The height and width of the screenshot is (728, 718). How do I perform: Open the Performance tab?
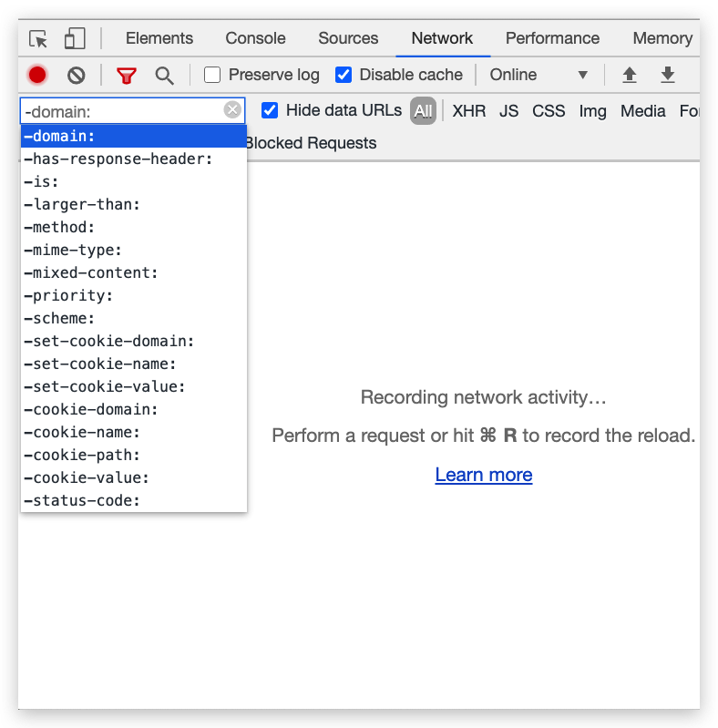pyautogui.click(x=552, y=38)
